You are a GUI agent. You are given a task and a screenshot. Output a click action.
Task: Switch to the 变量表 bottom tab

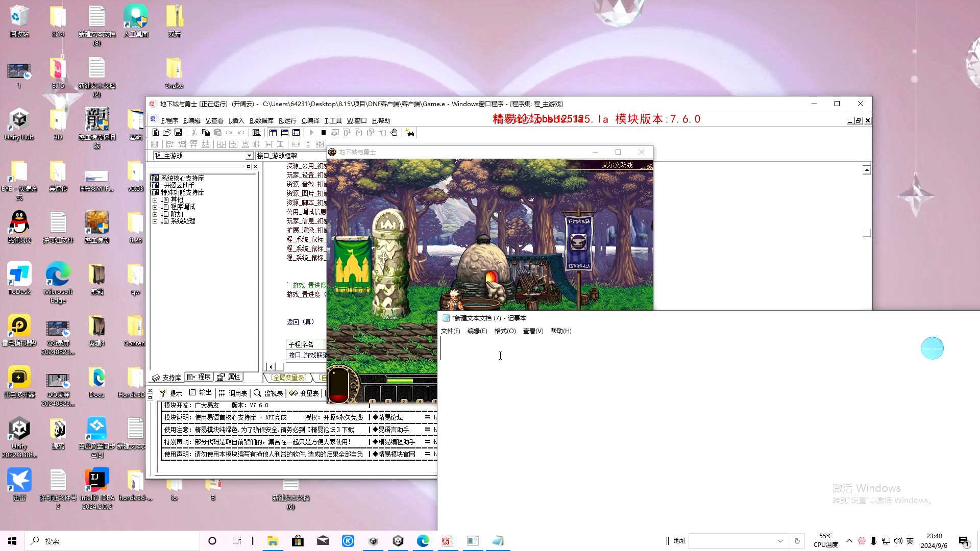pos(304,393)
